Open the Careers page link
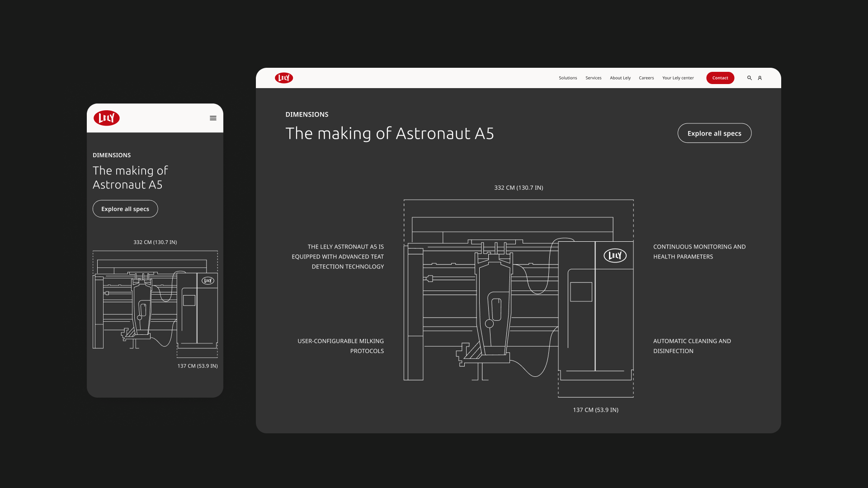Screen dimensions: 868x488 coord(646,78)
